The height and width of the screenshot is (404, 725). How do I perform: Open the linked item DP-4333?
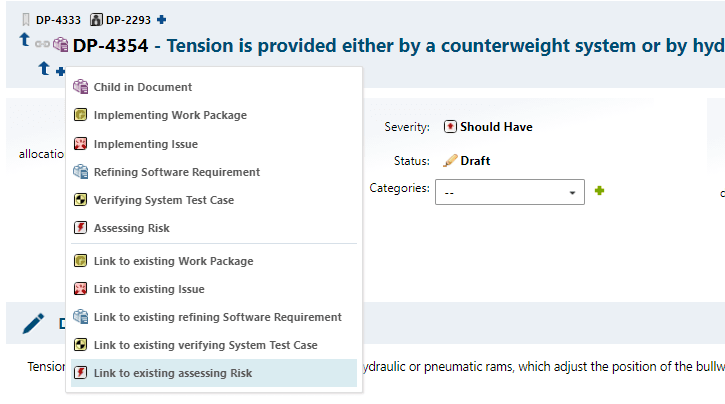click(57, 19)
